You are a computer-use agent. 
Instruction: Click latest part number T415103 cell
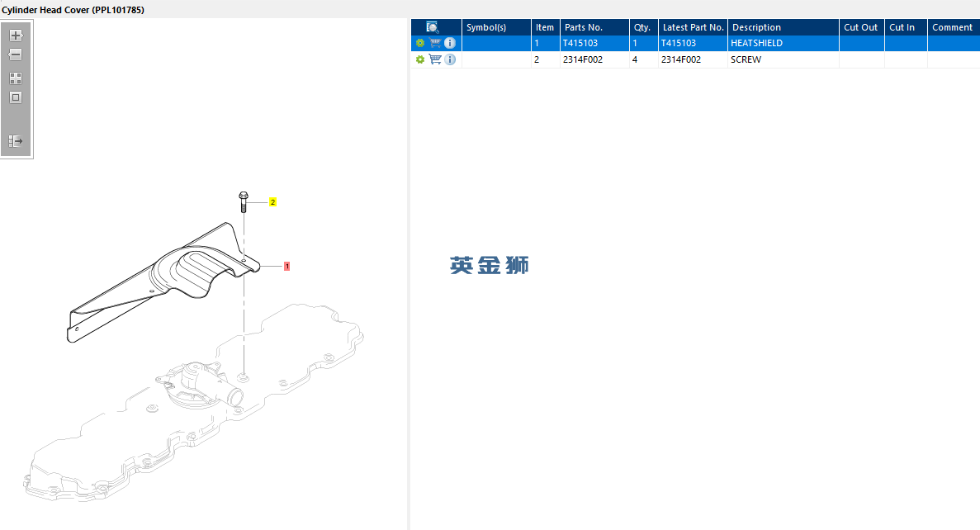[693, 43]
